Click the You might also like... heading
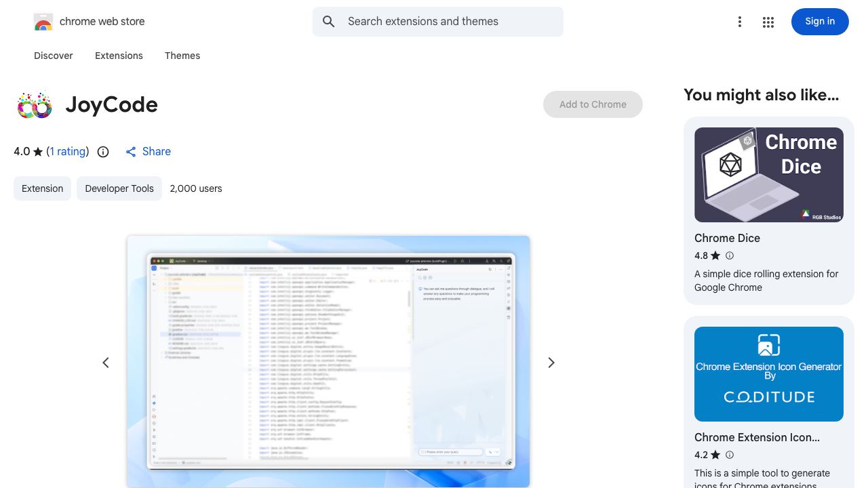 click(x=762, y=95)
